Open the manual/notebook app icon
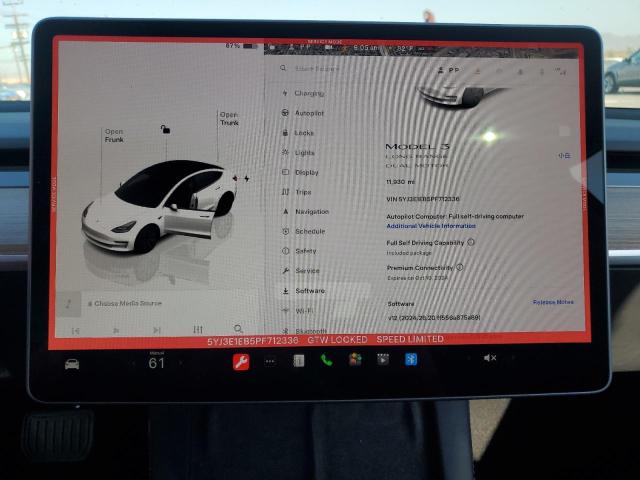The image size is (640, 480). pos(299,360)
